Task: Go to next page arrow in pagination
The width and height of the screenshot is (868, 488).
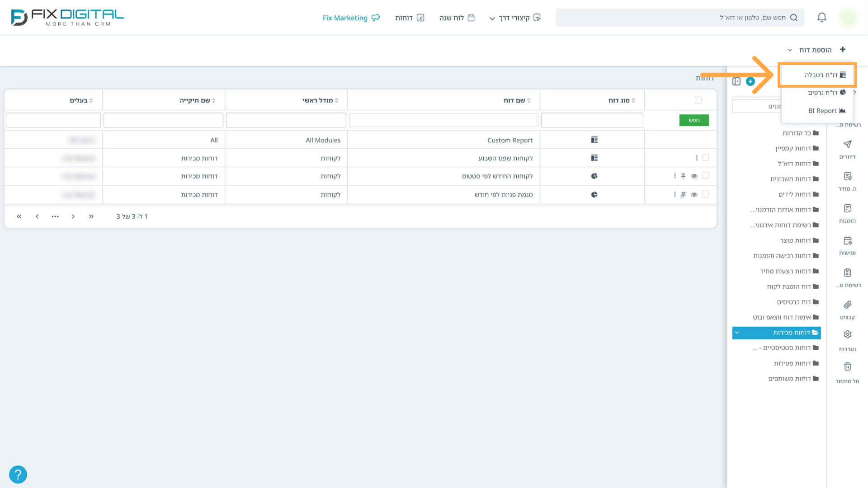Action: (x=37, y=216)
